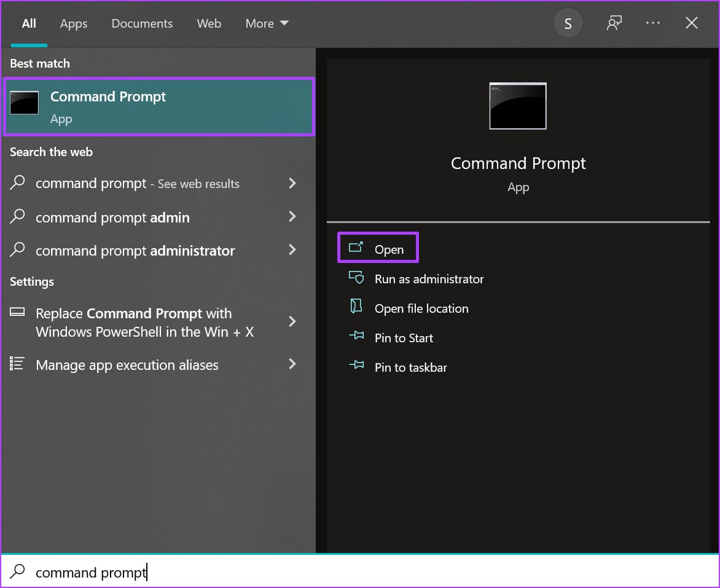
Task: Click the Pin to Start pin icon
Action: 356,336
